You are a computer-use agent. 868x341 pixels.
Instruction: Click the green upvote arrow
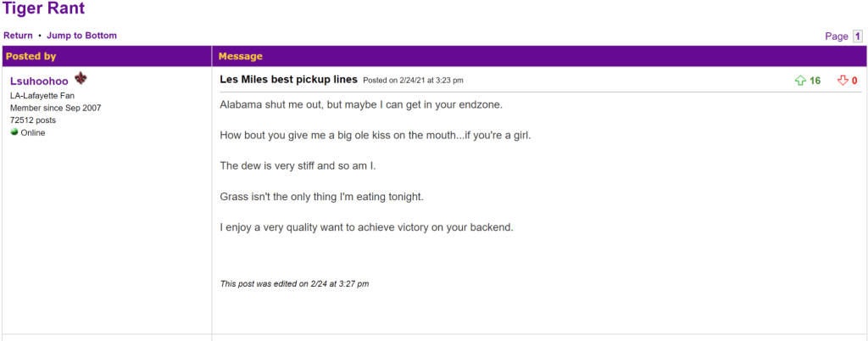(x=799, y=81)
